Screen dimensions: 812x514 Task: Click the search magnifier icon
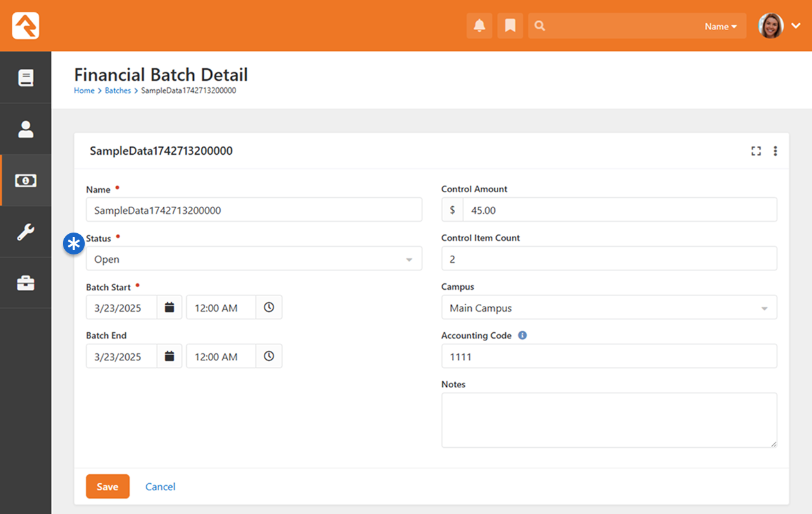pos(540,26)
